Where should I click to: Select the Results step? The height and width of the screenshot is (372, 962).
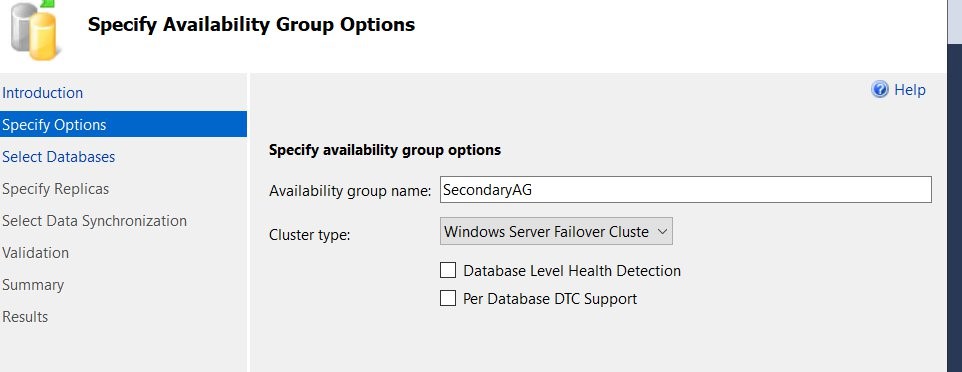pos(25,317)
